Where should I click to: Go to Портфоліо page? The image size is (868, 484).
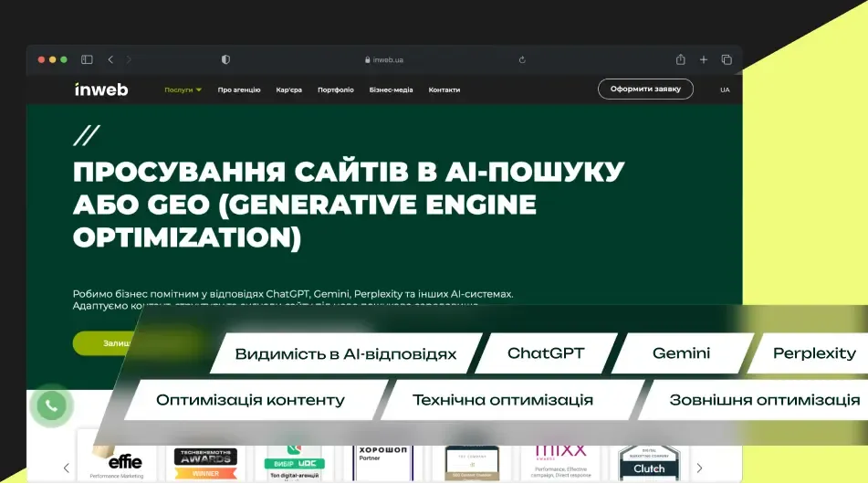click(336, 89)
